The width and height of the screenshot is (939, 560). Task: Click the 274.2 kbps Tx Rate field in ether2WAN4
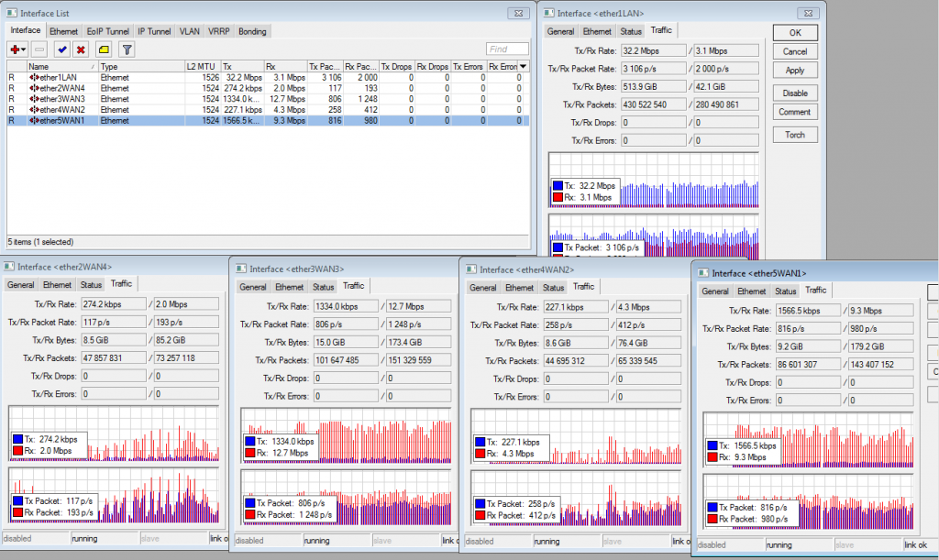[x=113, y=304]
